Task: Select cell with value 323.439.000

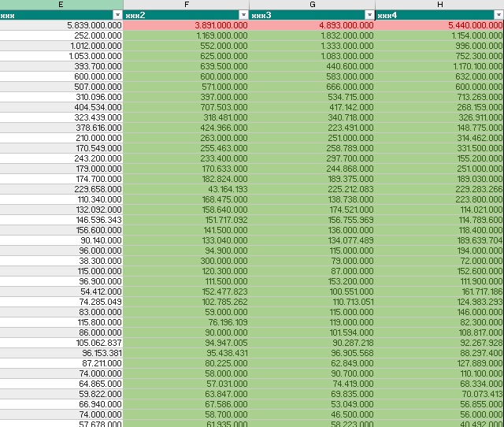Action: coord(61,117)
